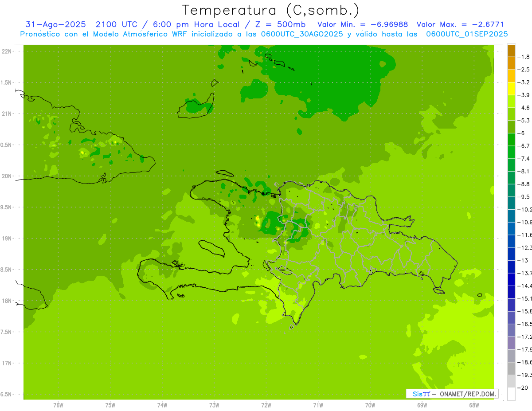Click the '-3.9' colorbar label
The width and height of the screenshot is (532, 411).
click(524, 95)
